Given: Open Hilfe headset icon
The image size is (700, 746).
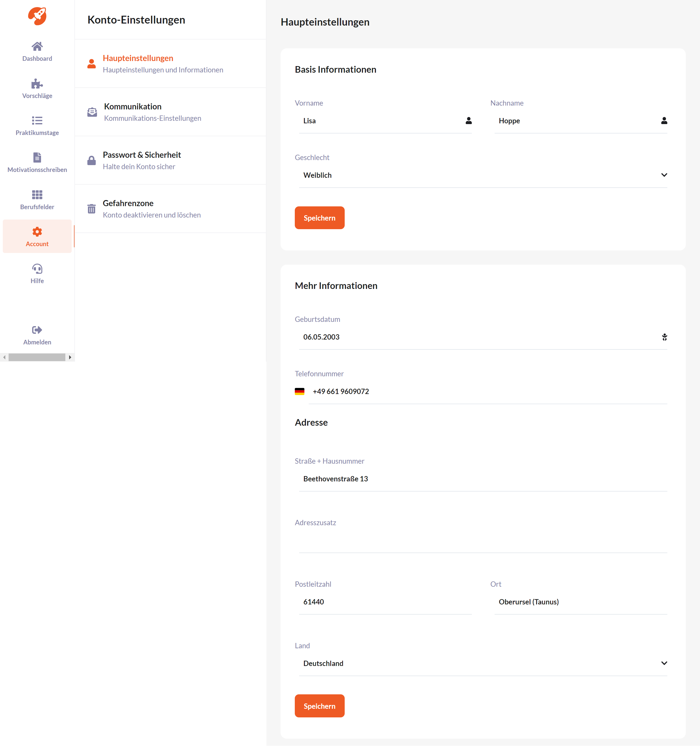Looking at the screenshot, I should click(x=37, y=269).
